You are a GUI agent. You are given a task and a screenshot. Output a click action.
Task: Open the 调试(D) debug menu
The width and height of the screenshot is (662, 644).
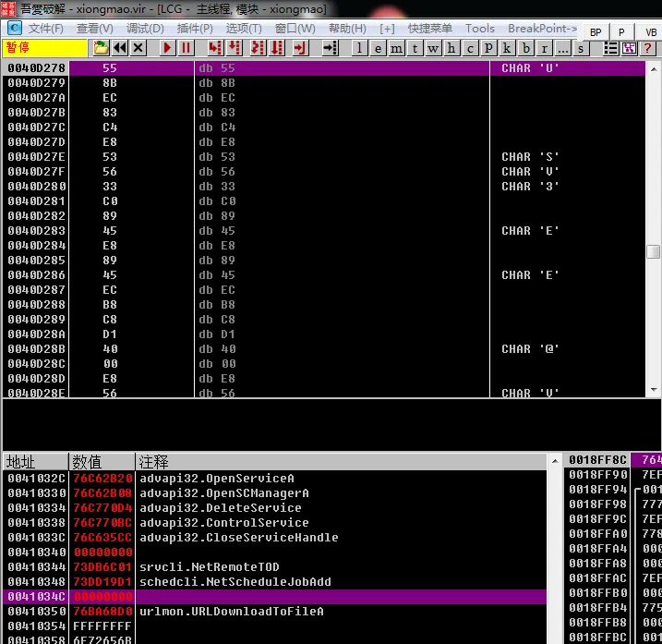coord(145,29)
